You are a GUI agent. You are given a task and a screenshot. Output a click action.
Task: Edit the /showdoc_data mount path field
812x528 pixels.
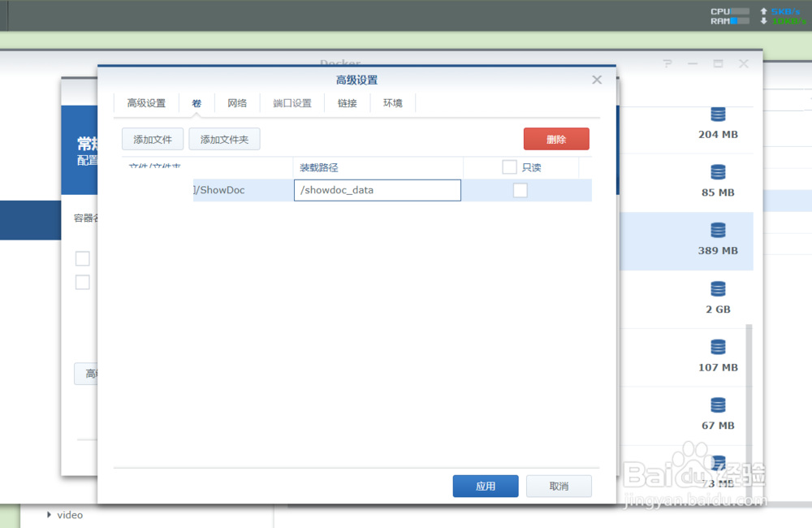(x=377, y=190)
